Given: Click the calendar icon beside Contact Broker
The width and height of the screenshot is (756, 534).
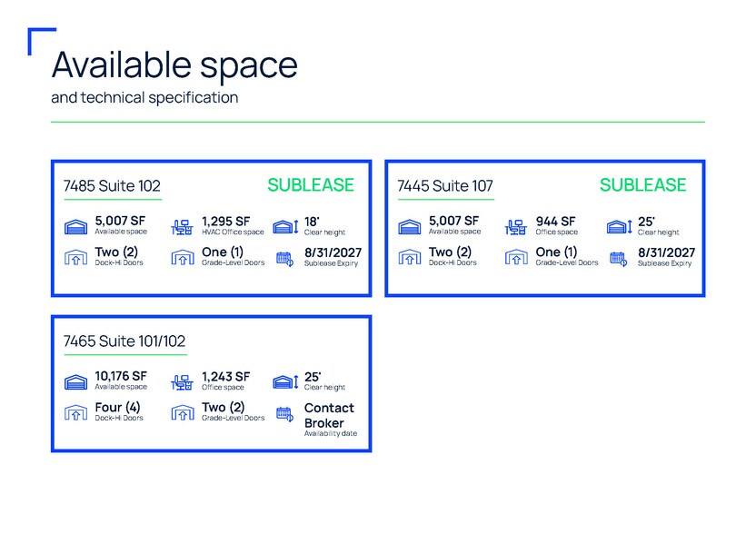Looking at the screenshot, I should coord(284,414).
